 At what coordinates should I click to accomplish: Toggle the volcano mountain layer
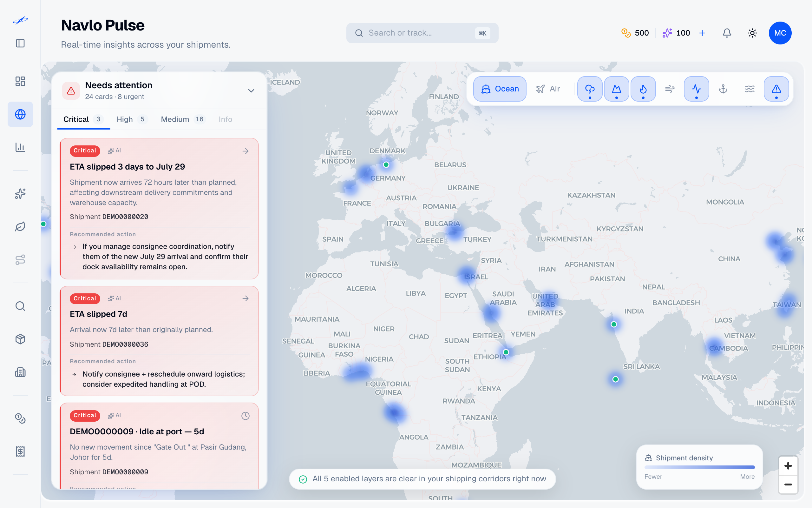616,89
